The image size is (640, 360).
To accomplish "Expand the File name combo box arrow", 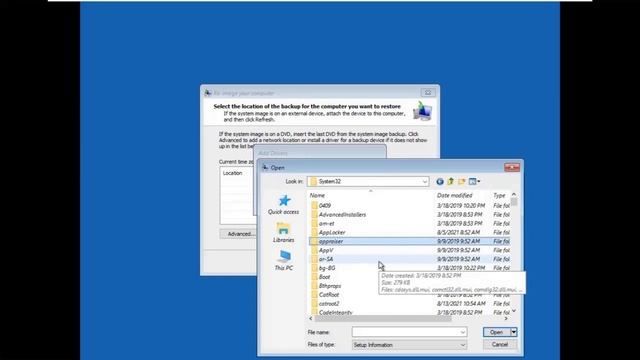I will [462, 332].
